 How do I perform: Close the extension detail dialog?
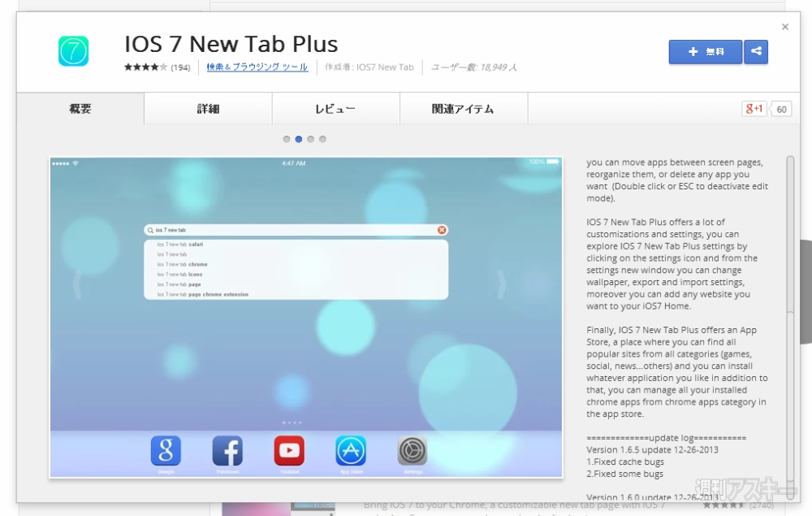point(785,27)
